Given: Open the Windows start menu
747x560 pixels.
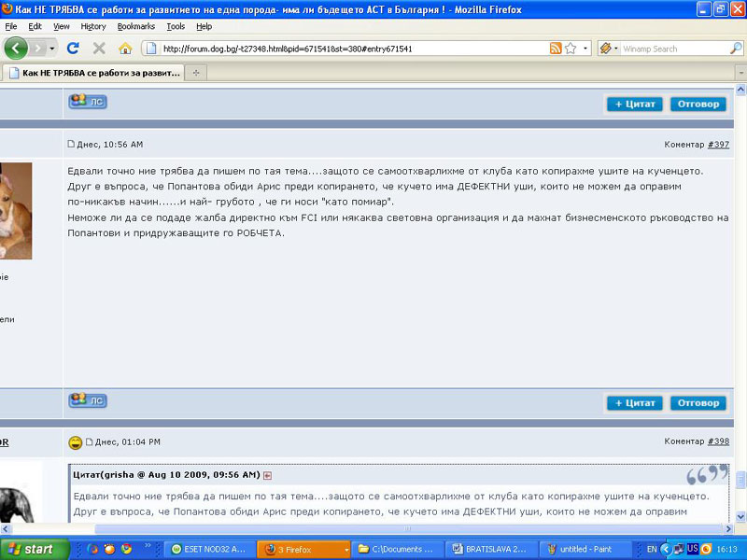Looking at the screenshot, I should tap(35, 549).
